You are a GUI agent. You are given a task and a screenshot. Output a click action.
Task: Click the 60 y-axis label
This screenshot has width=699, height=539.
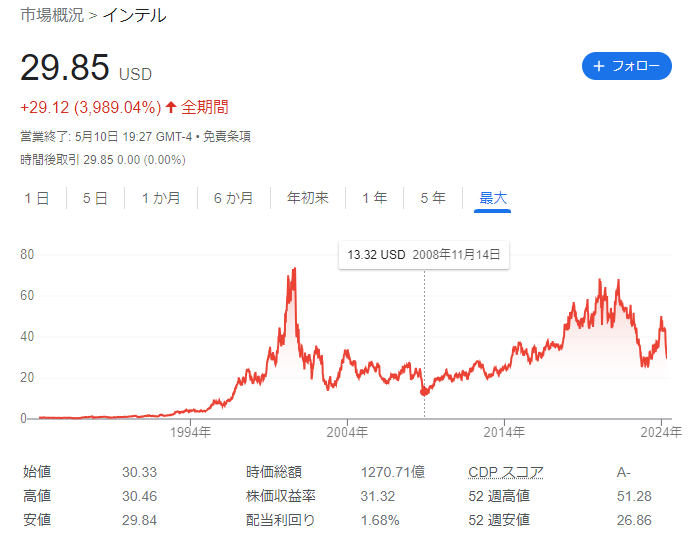point(27,296)
